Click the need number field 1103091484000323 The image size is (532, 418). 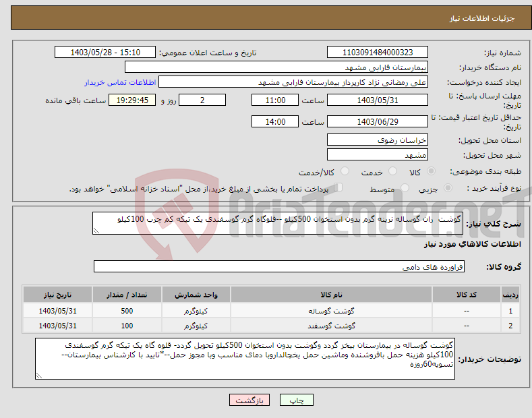click(378, 53)
